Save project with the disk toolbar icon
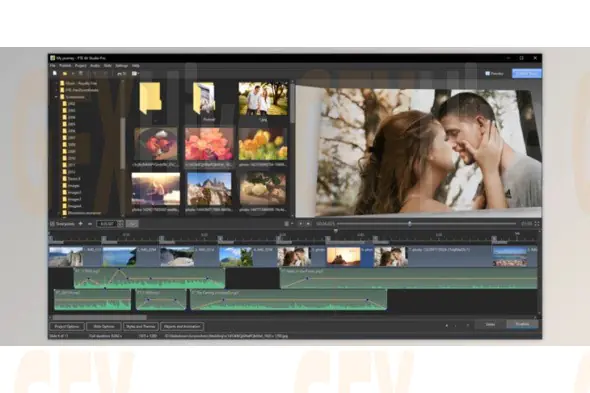Image resolution: width=590 pixels, height=393 pixels. 81,73
